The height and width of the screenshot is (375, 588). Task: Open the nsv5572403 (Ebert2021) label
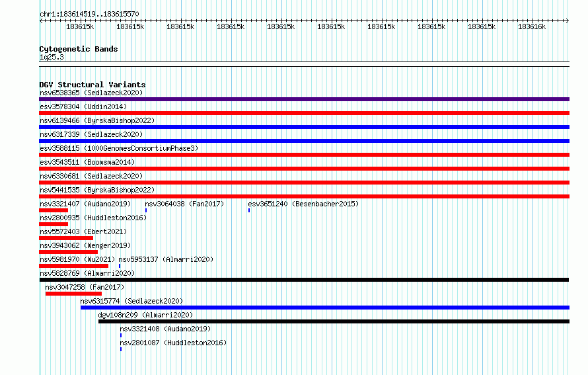(x=83, y=231)
